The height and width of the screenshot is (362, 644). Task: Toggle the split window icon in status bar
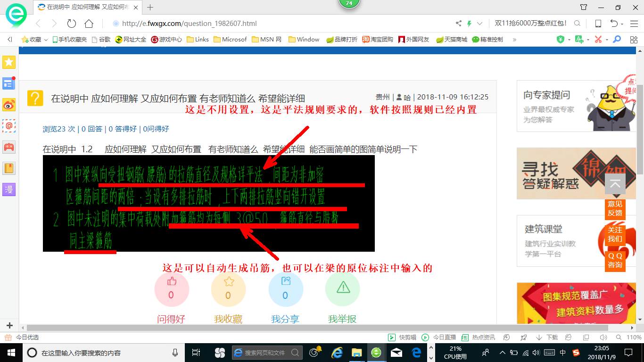[x=586, y=337]
